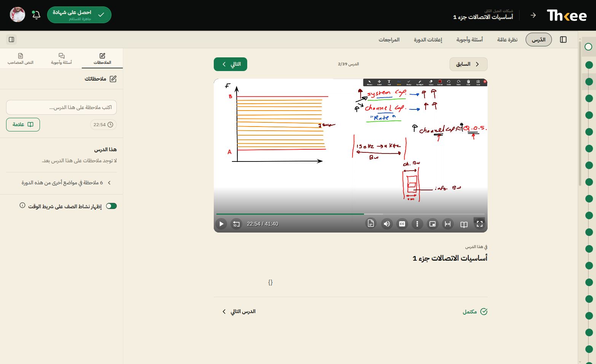Toggle the notes panel with the top-left sidebar icon
This screenshot has width=596, height=364.
tap(11, 40)
